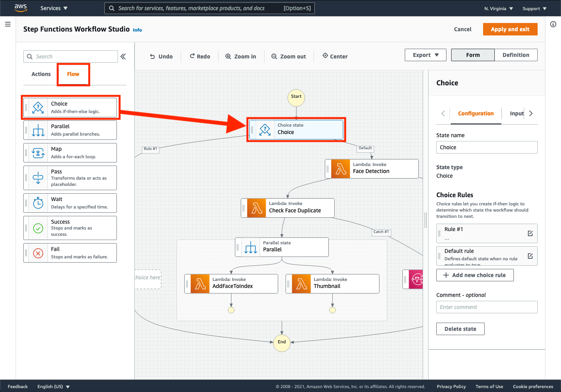Switch to the Actions tab

coord(41,74)
